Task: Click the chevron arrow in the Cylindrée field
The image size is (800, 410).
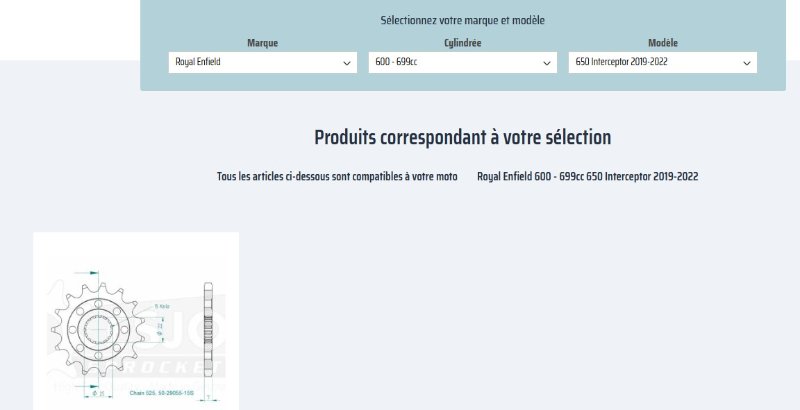Action: click(x=547, y=63)
